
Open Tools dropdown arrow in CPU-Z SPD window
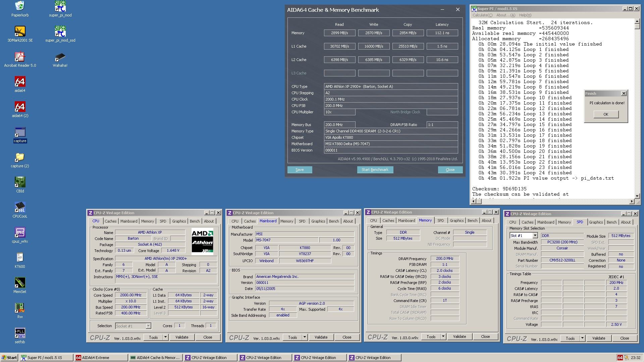582,338
